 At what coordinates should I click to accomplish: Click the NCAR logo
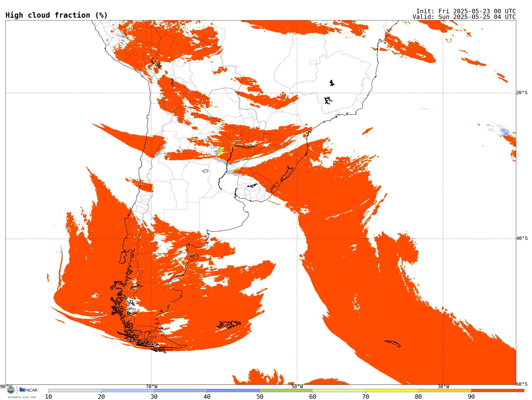pyautogui.click(x=28, y=390)
